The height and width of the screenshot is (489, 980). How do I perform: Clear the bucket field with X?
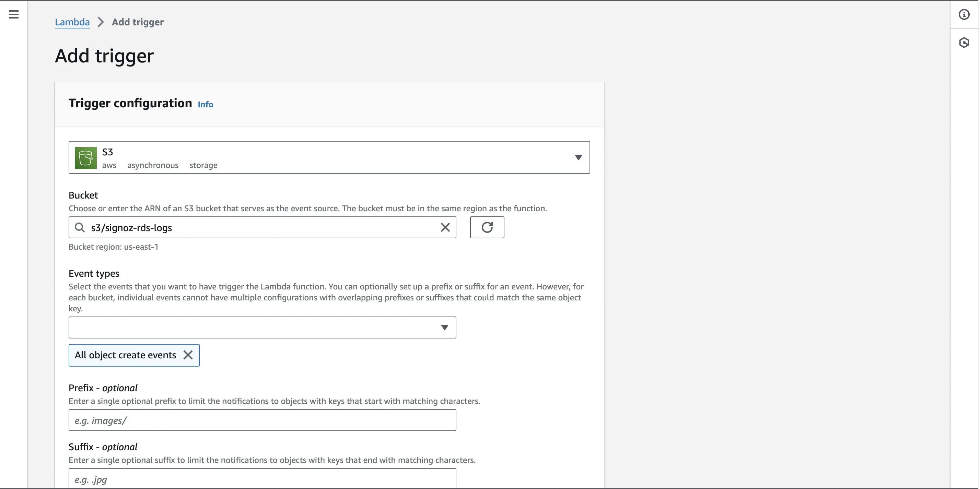445,227
